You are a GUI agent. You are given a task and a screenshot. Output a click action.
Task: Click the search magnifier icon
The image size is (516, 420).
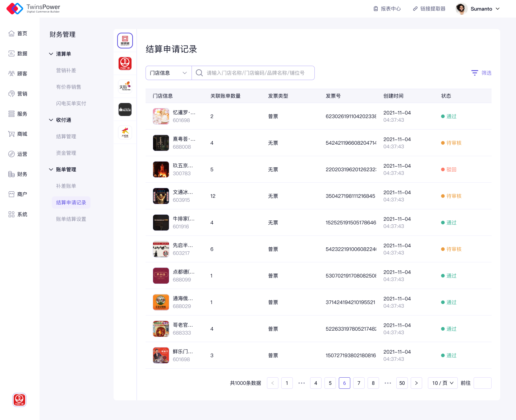click(199, 73)
